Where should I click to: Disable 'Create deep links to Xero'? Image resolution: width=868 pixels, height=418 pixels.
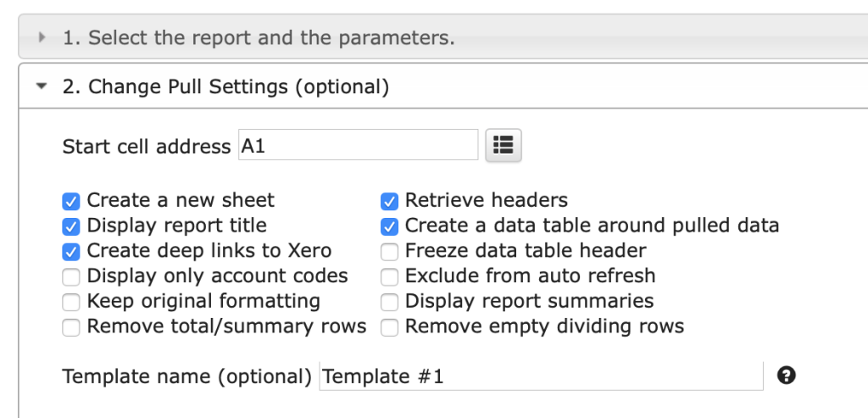tap(71, 252)
